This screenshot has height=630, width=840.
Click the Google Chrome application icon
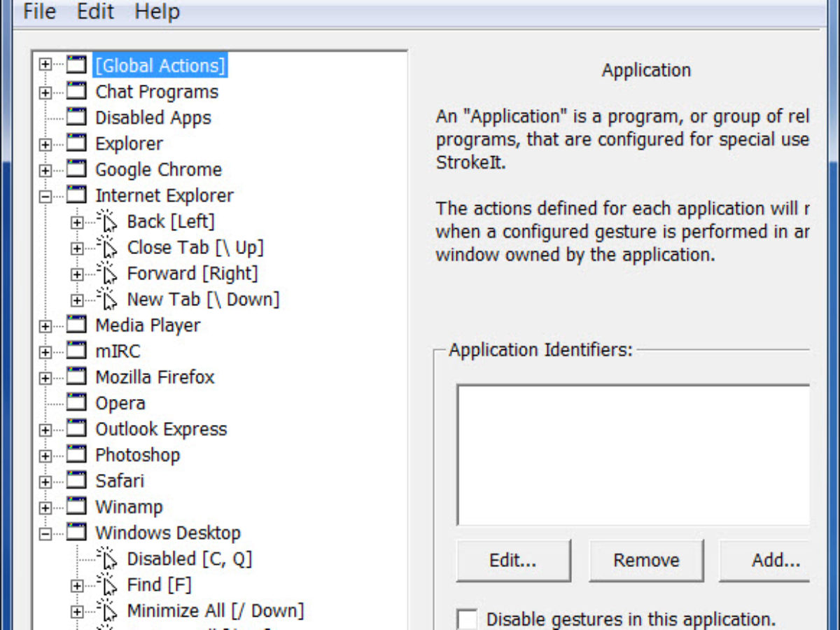coord(76,169)
